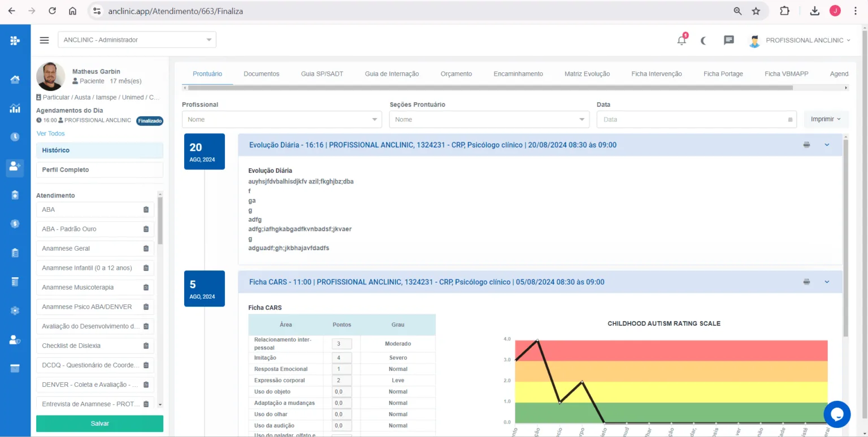
Task: Print the Evolução Diária record
Action: [806, 145]
